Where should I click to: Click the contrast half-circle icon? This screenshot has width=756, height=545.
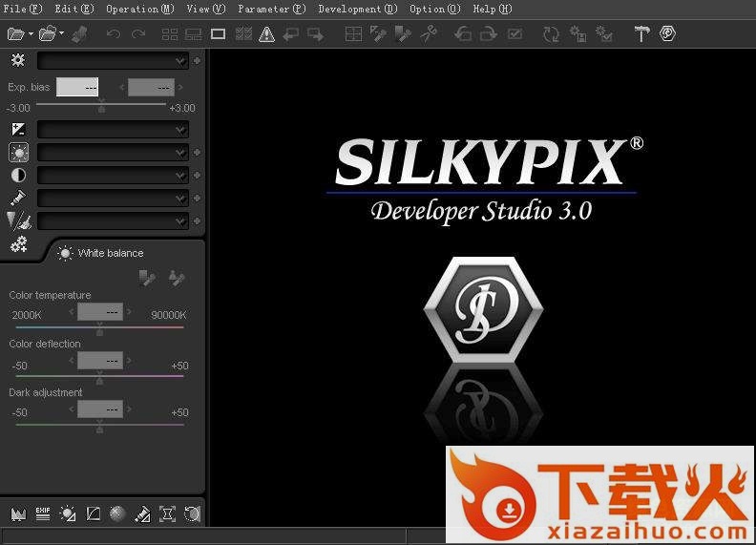pyautogui.click(x=18, y=176)
